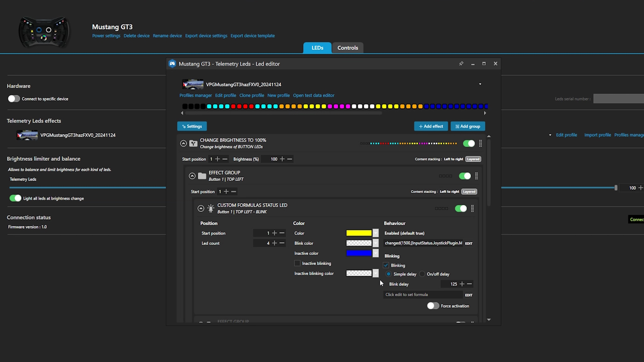Click the Blink delay formula field
Viewport: 644px width, 362px height.
[x=423, y=294]
